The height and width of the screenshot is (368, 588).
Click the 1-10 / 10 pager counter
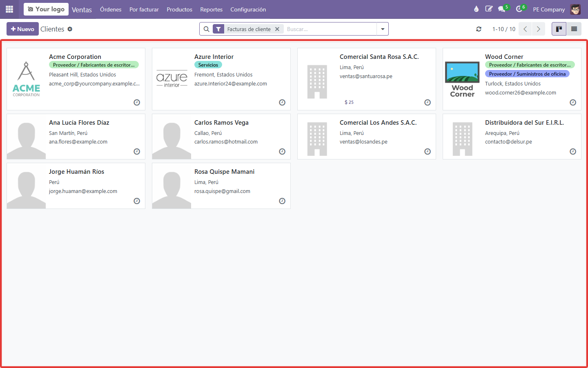[503, 29]
